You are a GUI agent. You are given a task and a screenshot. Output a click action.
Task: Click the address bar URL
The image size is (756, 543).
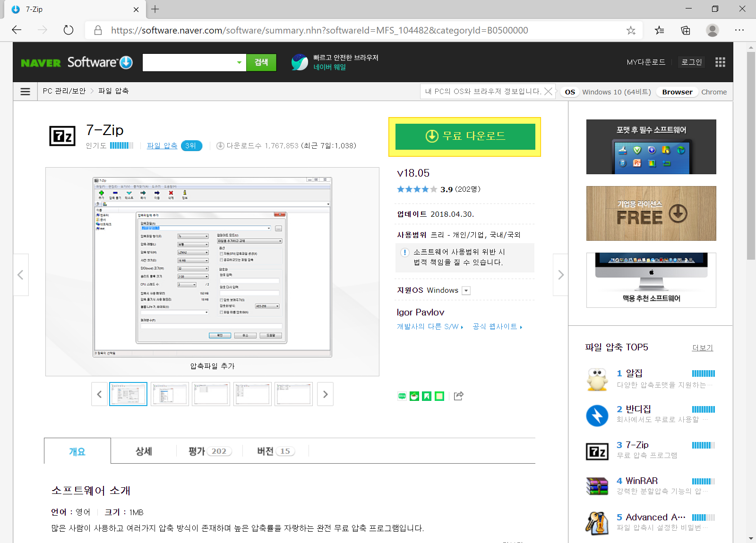coord(319,30)
